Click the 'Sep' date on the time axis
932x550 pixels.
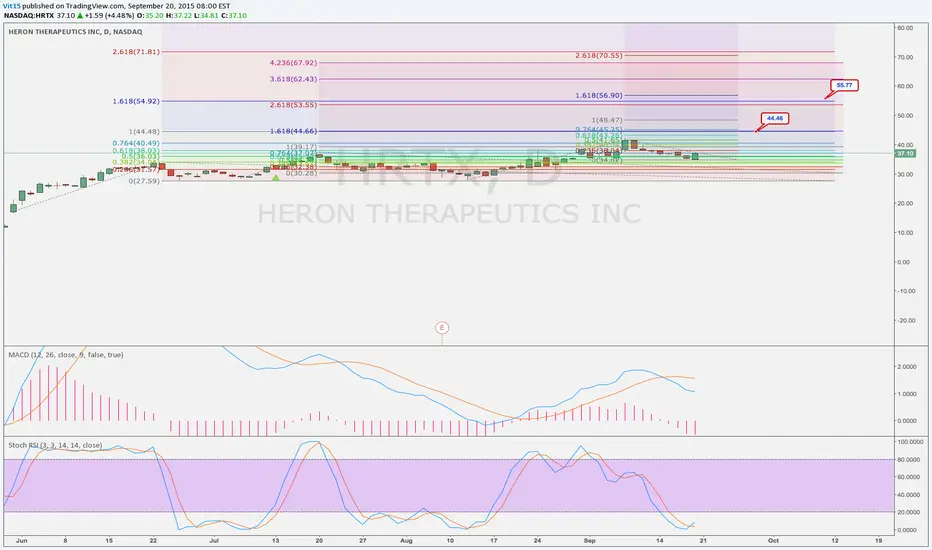coord(590,540)
